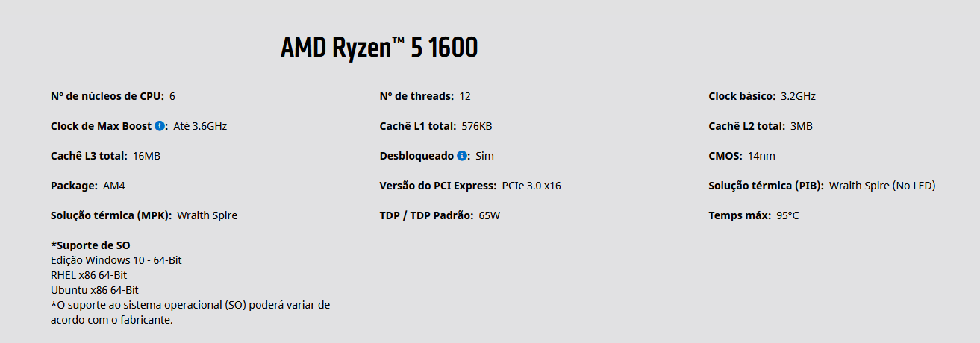The height and width of the screenshot is (343, 980).
Task: Click the Até 3.6GHz boost value
Action: [x=200, y=126]
